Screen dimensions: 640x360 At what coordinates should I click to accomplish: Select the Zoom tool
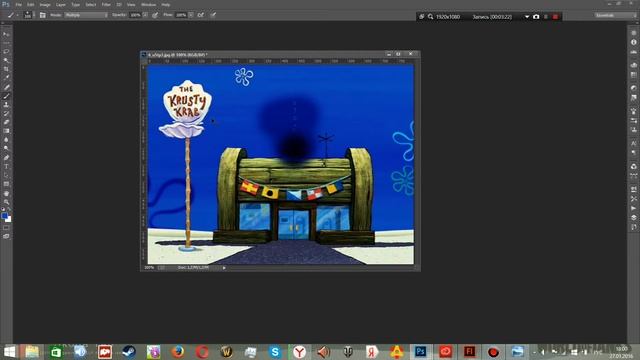[x=6, y=202]
